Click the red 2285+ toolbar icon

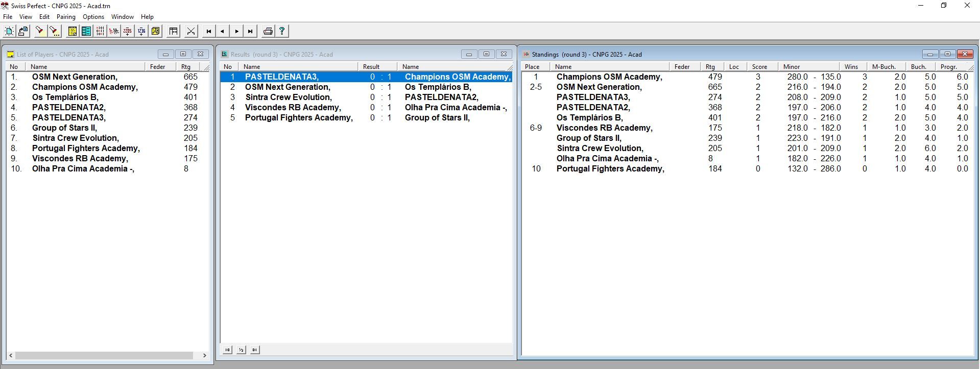(x=128, y=31)
